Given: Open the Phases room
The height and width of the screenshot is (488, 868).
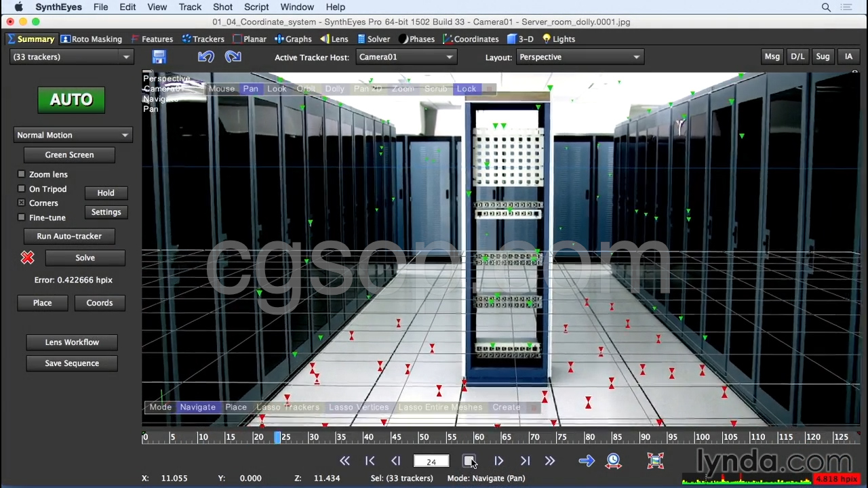Looking at the screenshot, I should coord(416,39).
